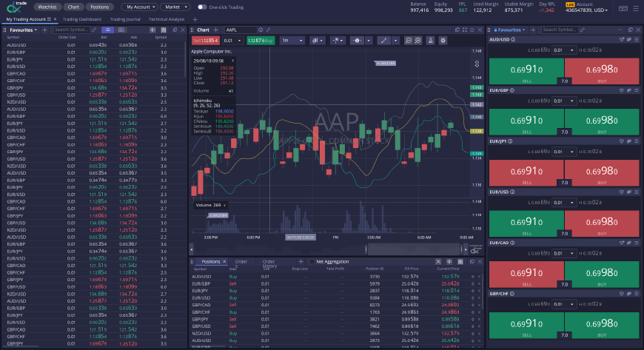Focus right panel Search Symbol field

tap(560, 30)
